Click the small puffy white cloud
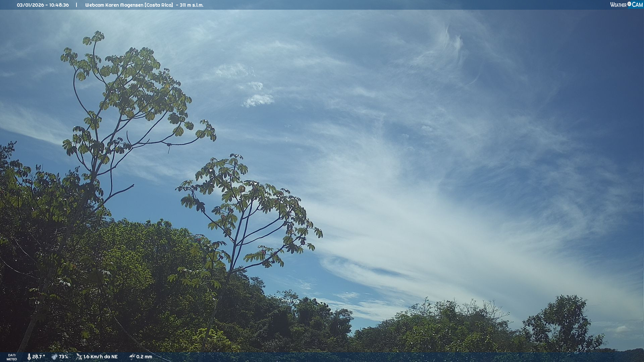644x362 pixels. coord(258,100)
